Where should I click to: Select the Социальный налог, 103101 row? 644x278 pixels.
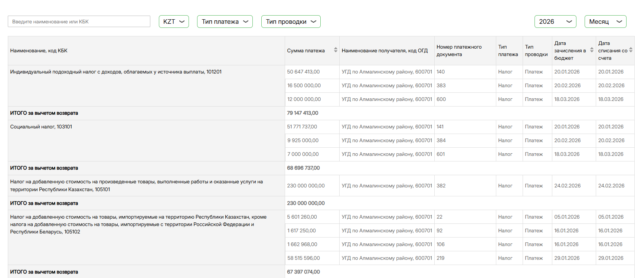click(x=41, y=127)
